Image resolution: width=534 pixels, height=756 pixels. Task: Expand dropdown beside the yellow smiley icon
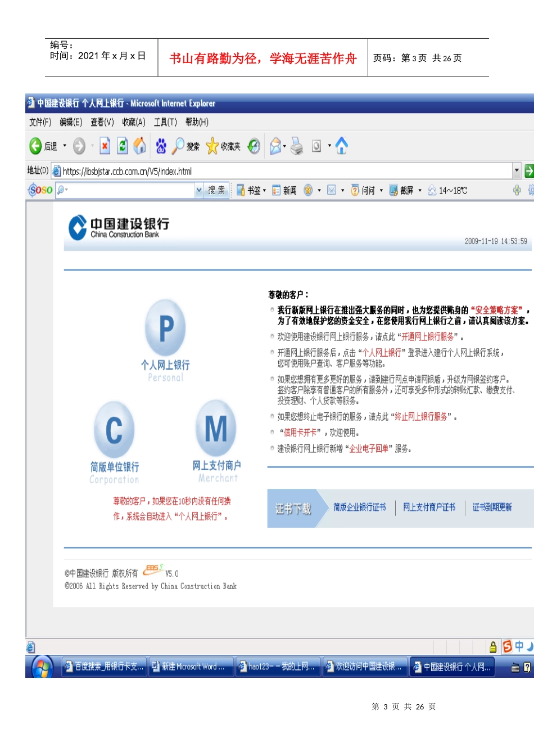(319, 191)
